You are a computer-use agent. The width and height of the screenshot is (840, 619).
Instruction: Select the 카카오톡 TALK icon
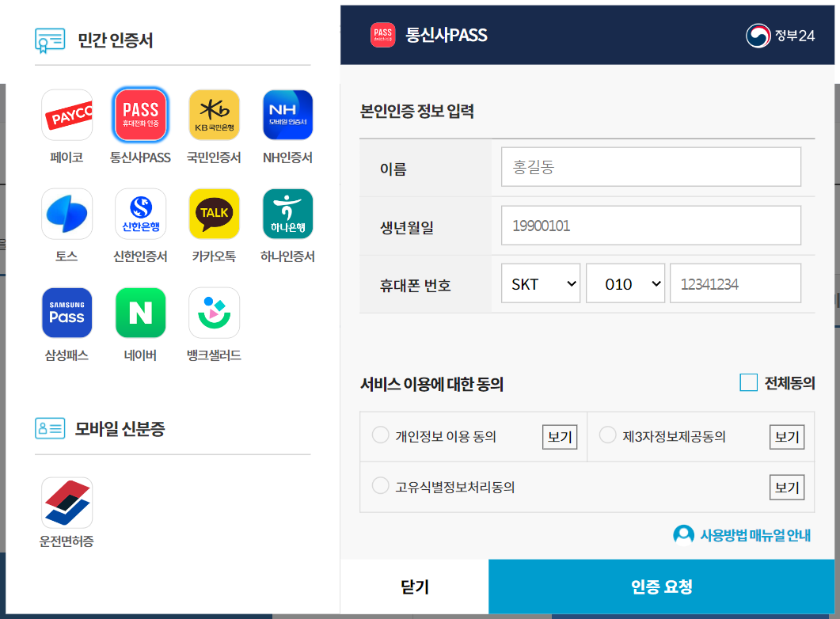214,213
